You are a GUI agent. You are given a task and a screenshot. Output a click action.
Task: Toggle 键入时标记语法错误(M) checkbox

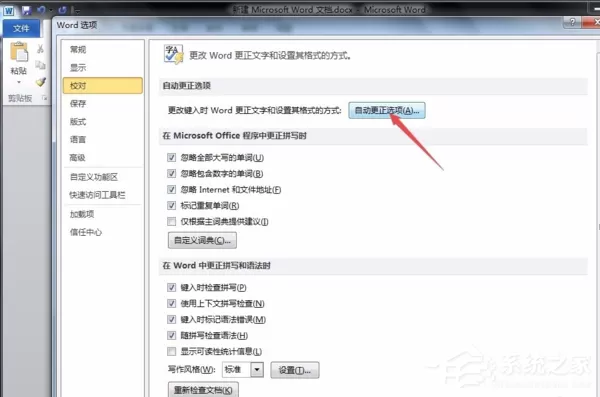[171, 319]
